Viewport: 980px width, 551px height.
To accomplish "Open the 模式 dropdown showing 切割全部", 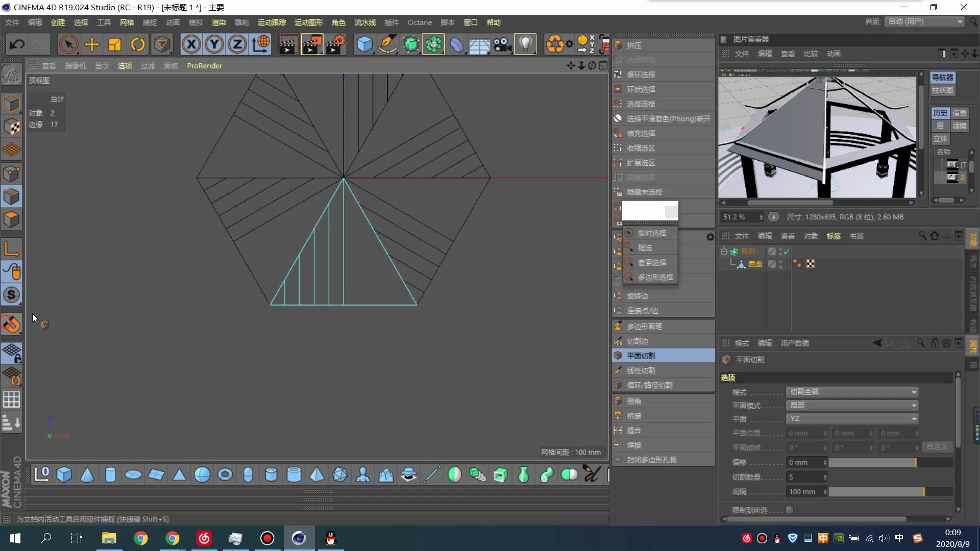I will (852, 392).
